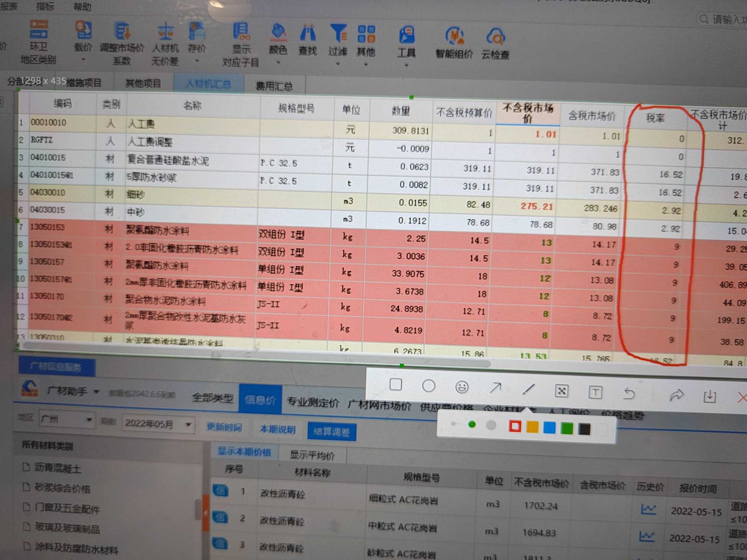Click 广材助手 logo icon
747x560 pixels.
pos(29,388)
